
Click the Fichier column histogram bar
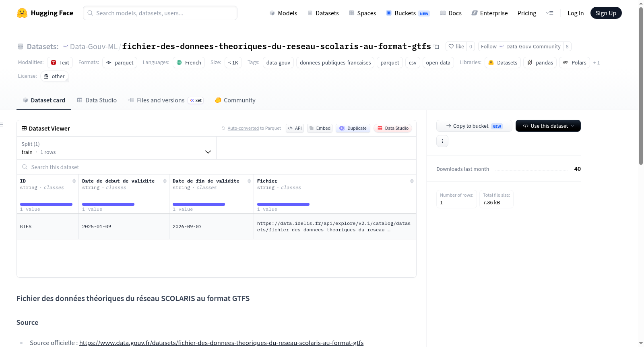283,204
